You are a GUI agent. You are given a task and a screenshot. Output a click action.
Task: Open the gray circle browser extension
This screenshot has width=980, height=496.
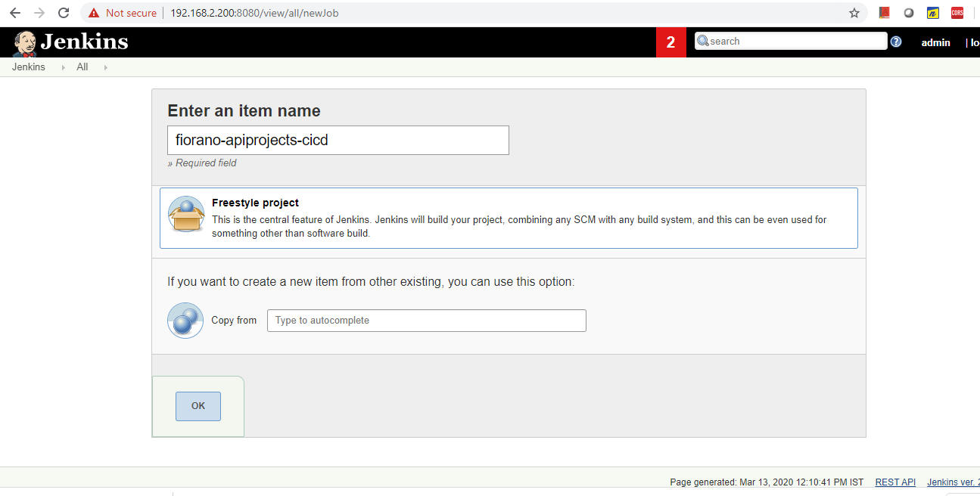[909, 13]
